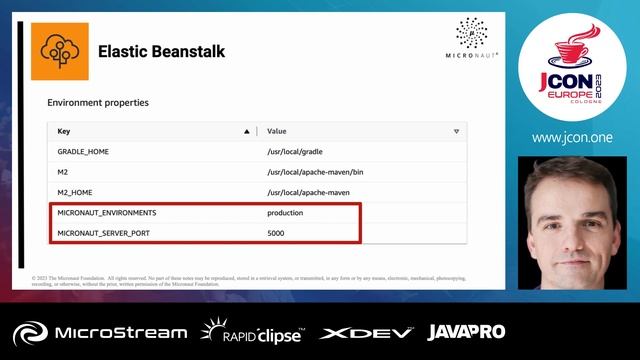Select the production value cell
The image size is (640, 360).
(x=285, y=213)
